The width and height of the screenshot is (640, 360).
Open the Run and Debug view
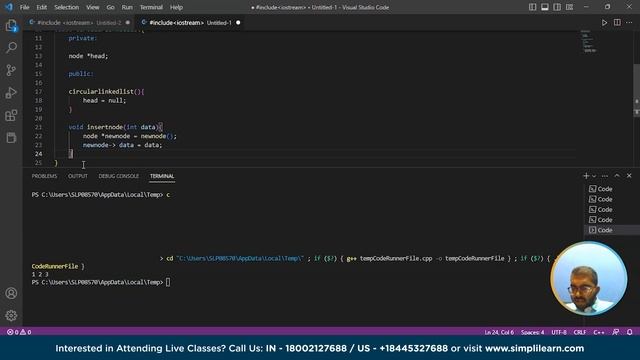click(11, 93)
